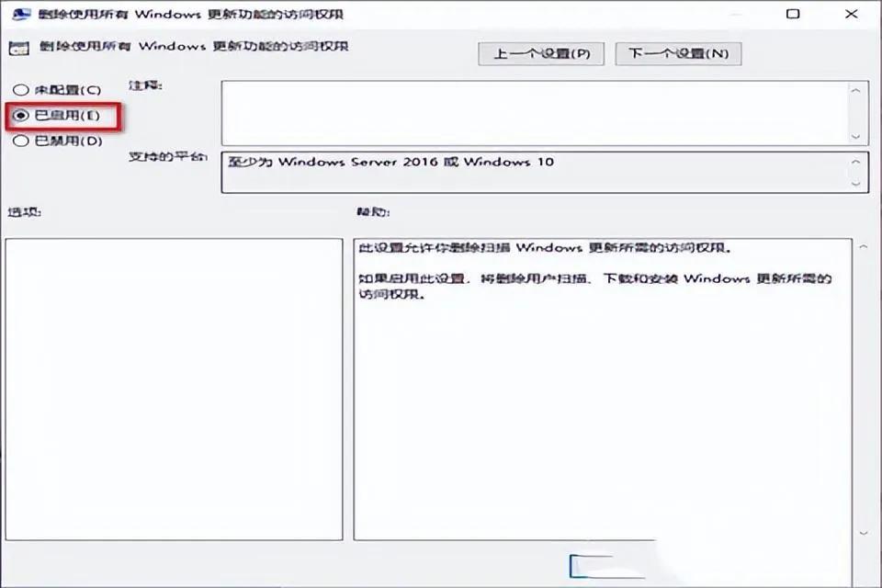Click inside the 注释 comment text box
The image size is (882, 588).
coord(533,112)
